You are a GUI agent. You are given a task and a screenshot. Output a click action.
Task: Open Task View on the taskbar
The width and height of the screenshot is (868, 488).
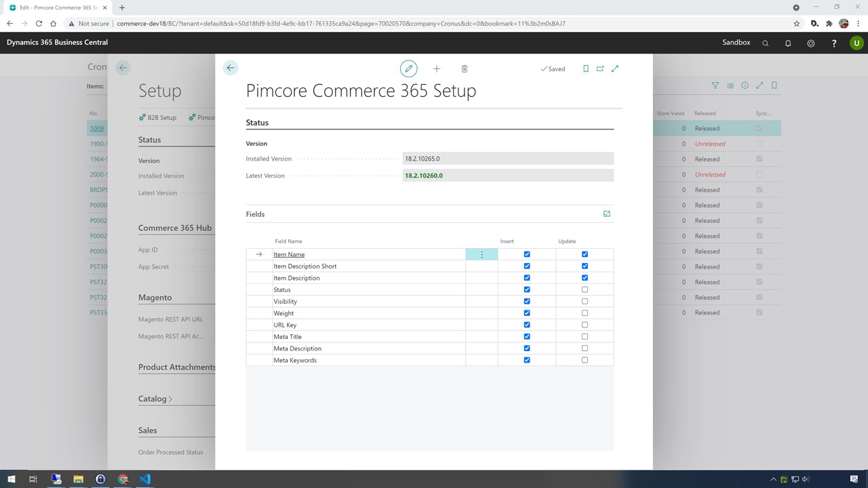(x=33, y=479)
